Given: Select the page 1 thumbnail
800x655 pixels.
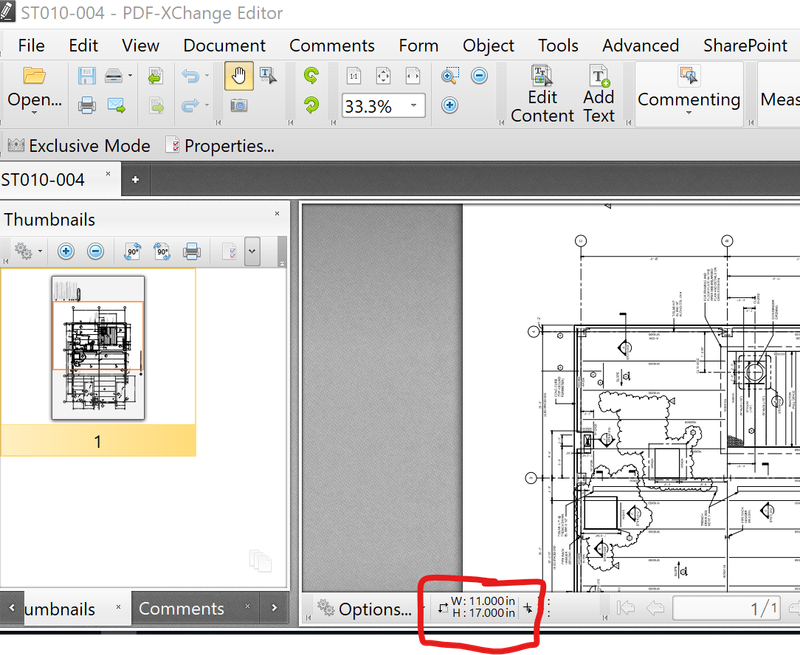Looking at the screenshot, I should 98,347.
